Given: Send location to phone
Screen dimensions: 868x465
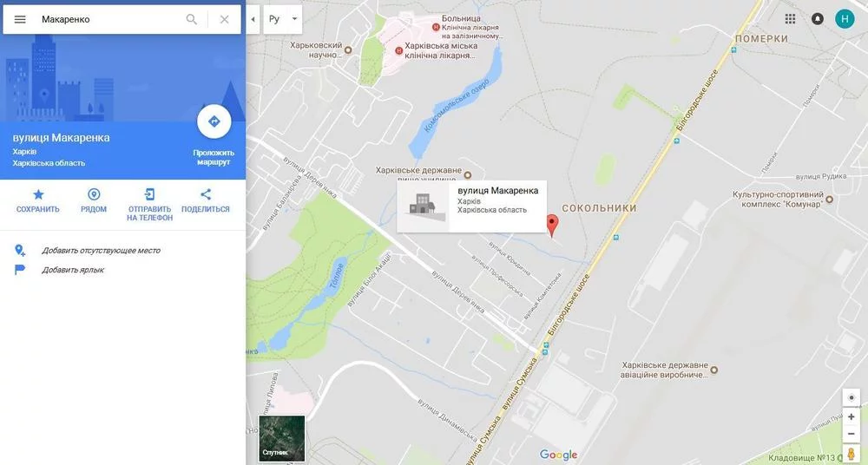Looking at the screenshot, I should pyautogui.click(x=149, y=205).
